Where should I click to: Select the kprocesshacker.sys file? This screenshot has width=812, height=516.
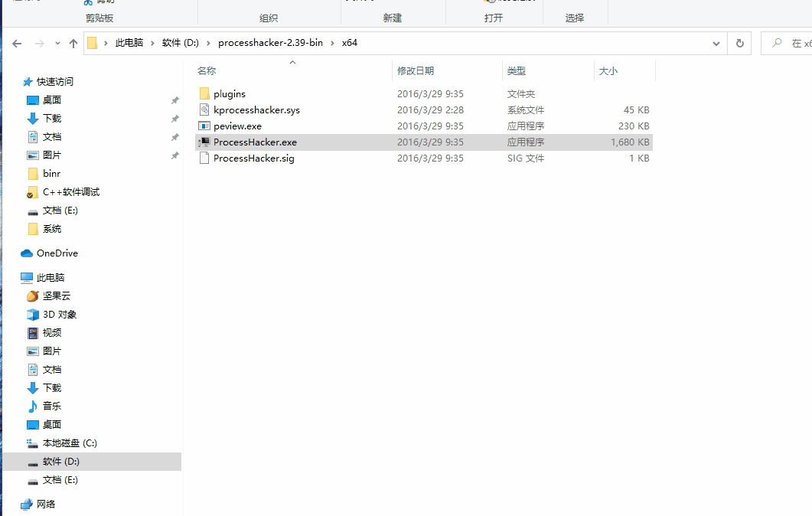(254, 109)
